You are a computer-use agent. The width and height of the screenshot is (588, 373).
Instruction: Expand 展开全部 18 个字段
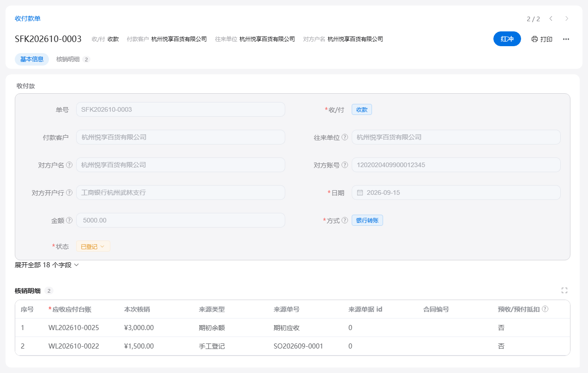[47, 265]
